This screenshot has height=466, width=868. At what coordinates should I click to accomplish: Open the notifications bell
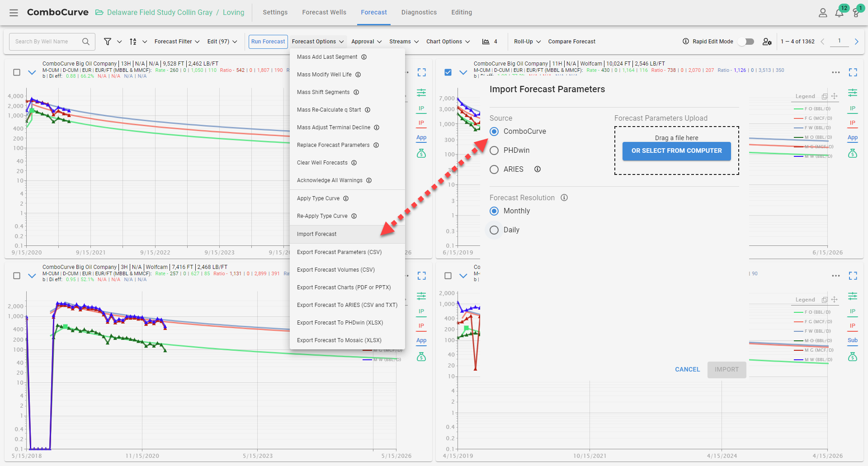839,13
